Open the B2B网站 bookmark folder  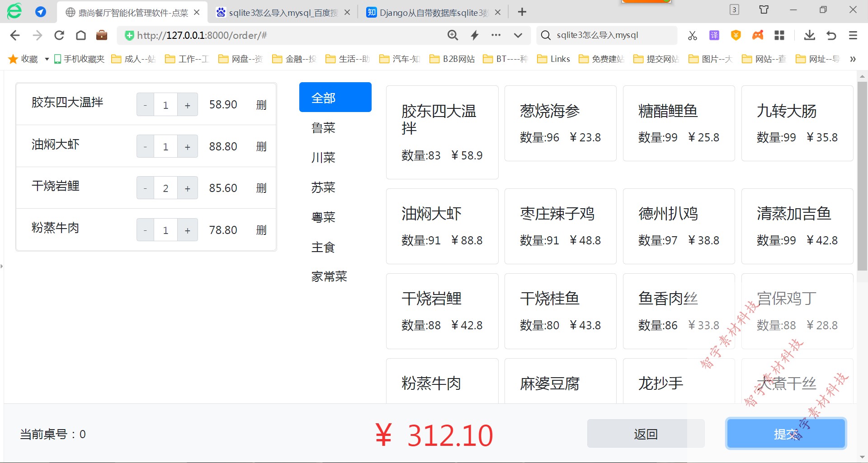point(452,59)
